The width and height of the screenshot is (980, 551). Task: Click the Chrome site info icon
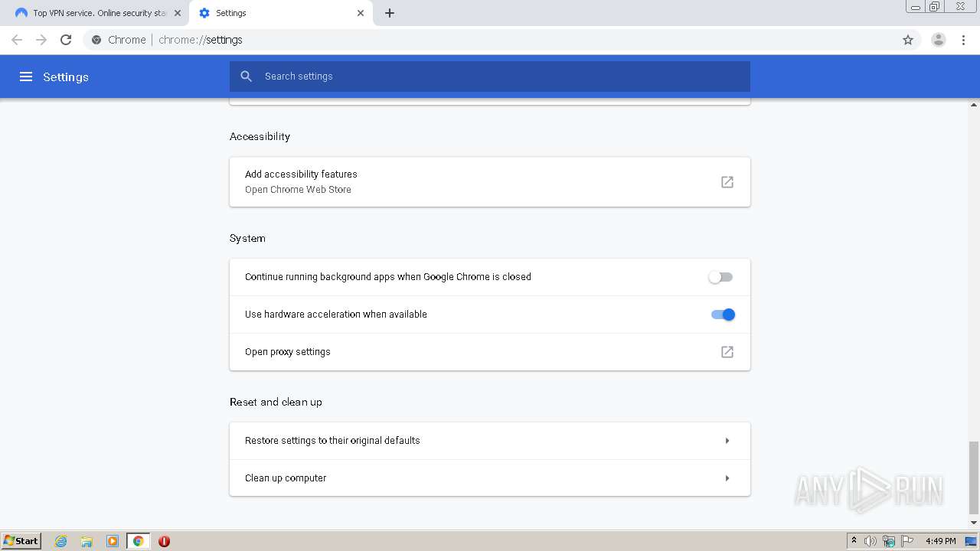[x=96, y=40]
